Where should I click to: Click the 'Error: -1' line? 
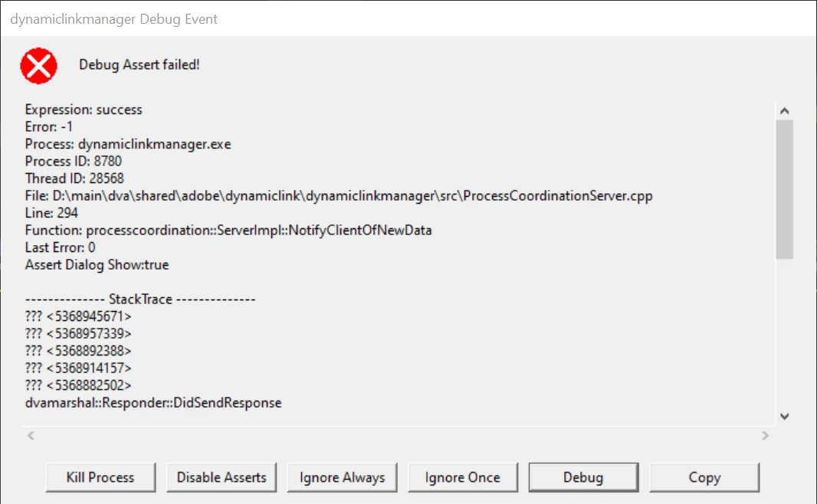click(49, 126)
